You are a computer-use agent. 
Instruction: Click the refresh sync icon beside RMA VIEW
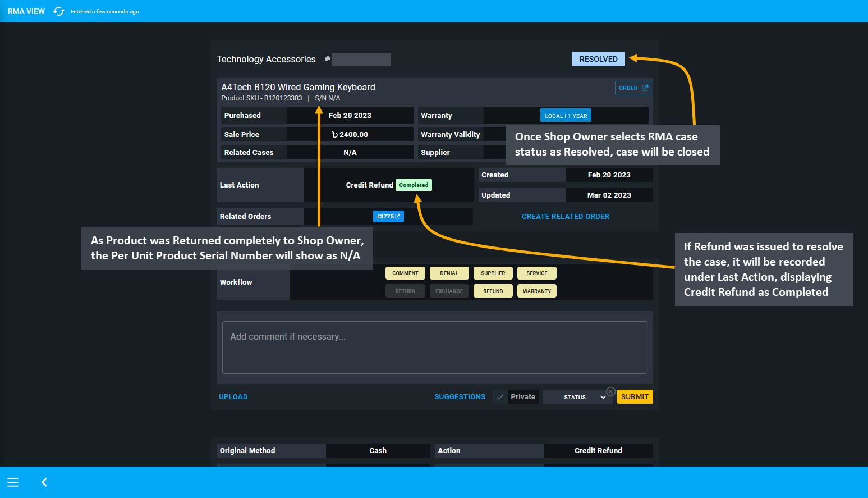pyautogui.click(x=59, y=11)
